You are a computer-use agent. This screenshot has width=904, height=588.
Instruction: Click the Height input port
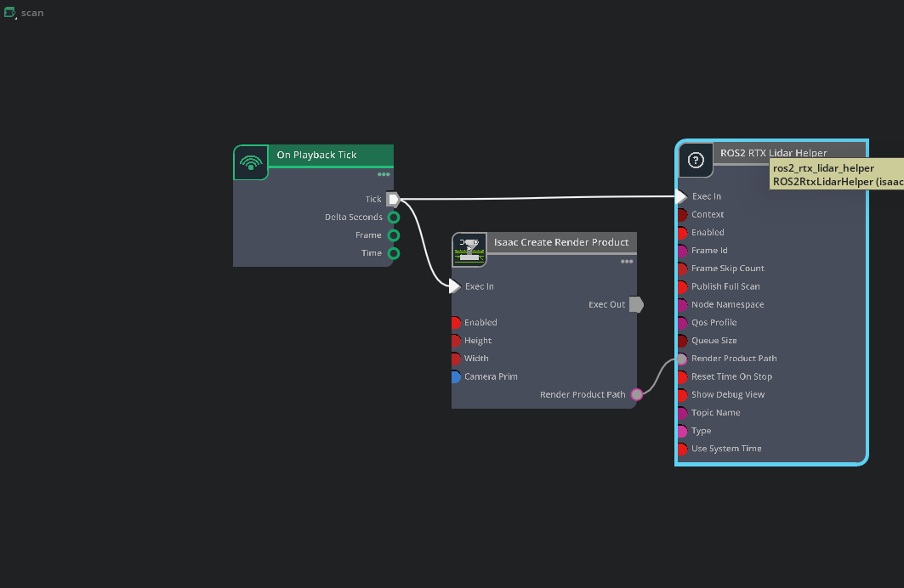[456, 341]
